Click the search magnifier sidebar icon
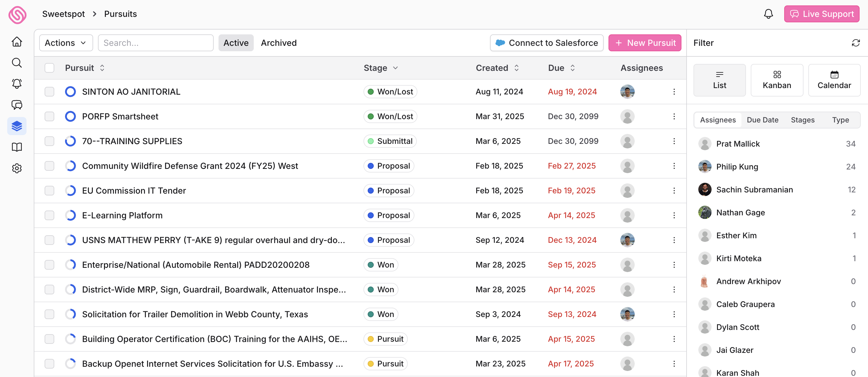 tap(17, 63)
